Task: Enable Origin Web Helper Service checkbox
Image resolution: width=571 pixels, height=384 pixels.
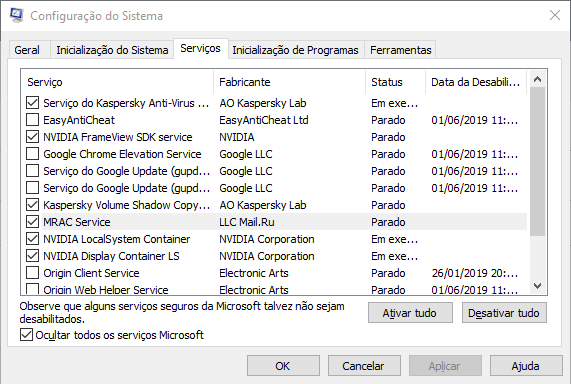Action: pyautogui.click(x=32, y=289)
